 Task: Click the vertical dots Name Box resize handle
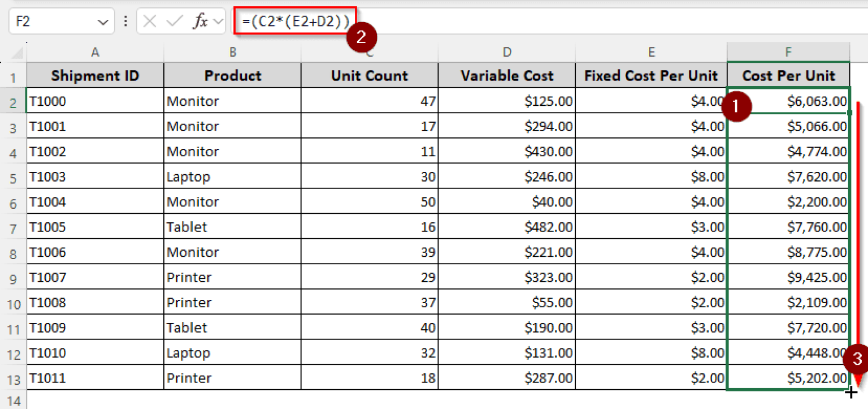pos(125,22)
